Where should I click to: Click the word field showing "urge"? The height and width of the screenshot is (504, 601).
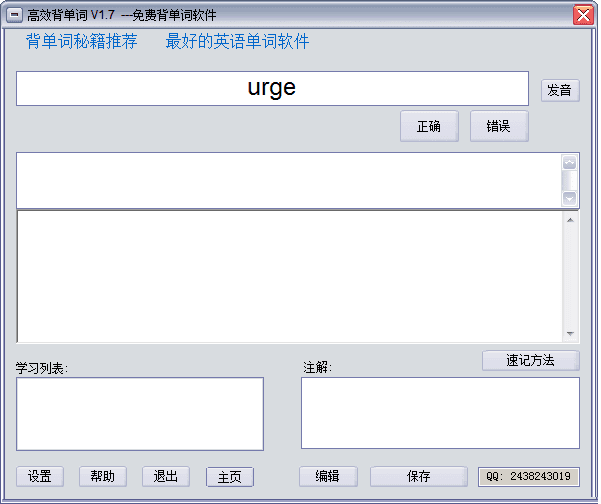coord(272,88)
